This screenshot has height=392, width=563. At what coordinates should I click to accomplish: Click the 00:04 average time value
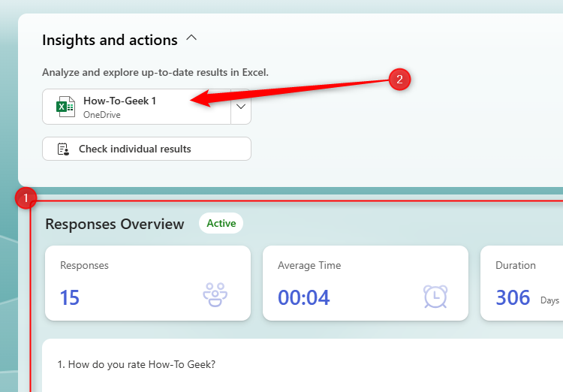tap(304, 298)
